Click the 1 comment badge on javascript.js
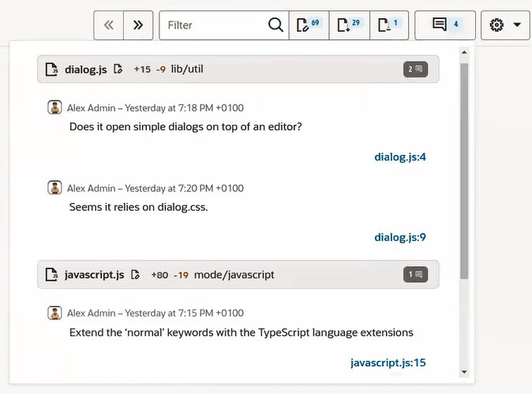 point(416,275)
